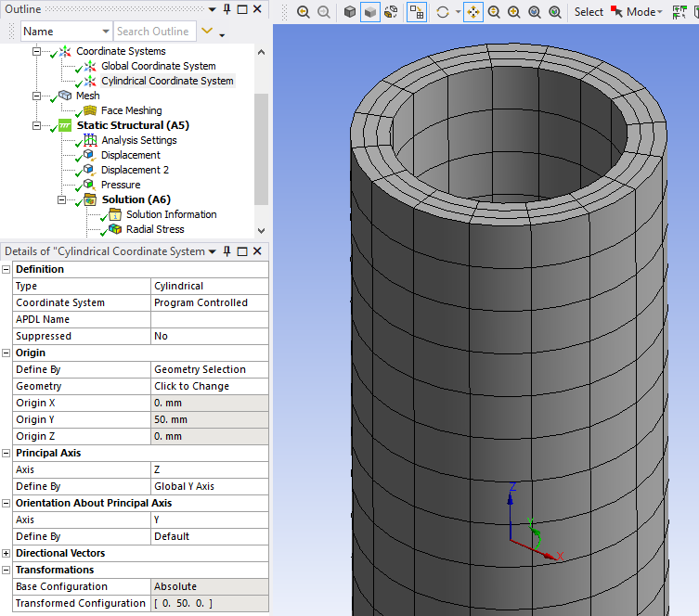Click the wireframe display icon
699x616 pixels.
[391, 12]
